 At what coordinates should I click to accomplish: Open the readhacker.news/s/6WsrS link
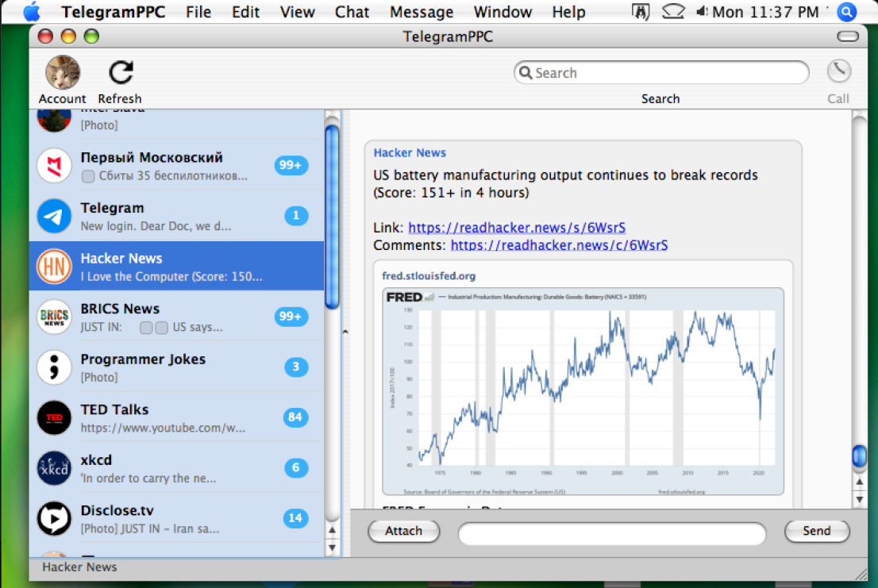(516, 228)
